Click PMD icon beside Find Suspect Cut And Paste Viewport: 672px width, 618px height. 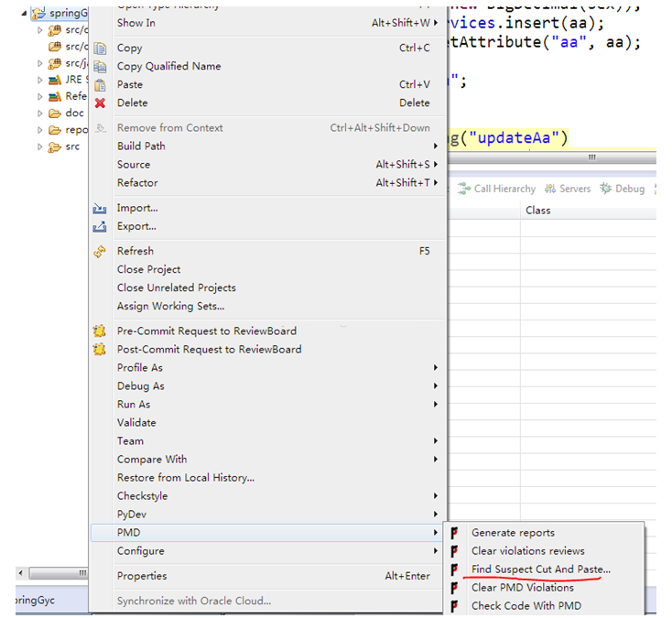(x=454, y=569)
